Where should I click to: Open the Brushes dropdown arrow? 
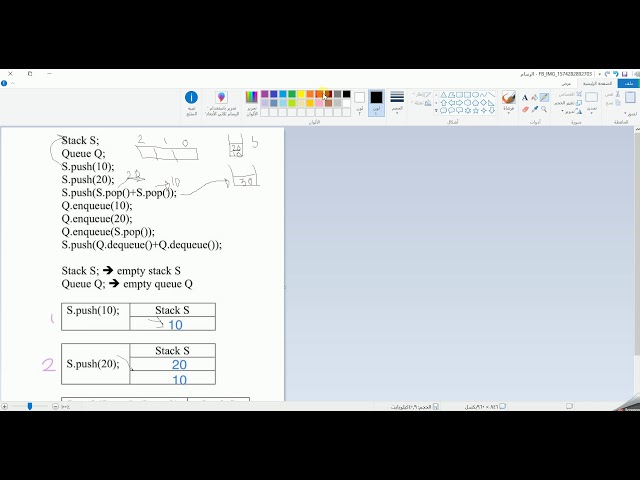508,113
